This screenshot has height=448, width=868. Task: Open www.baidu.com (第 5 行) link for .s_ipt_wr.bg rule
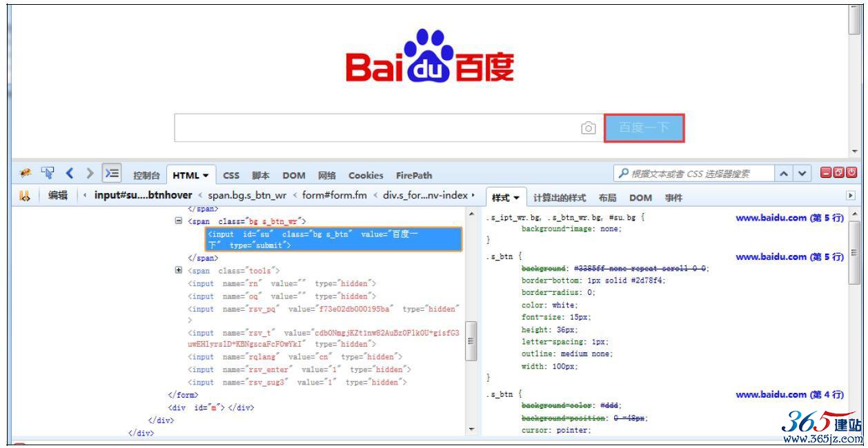click(790, 218)
